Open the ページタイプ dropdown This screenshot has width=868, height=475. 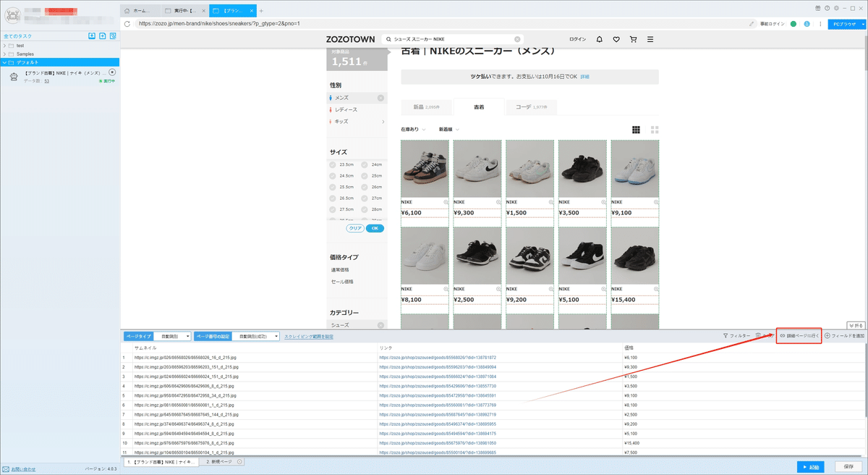[x=173, y=337]
